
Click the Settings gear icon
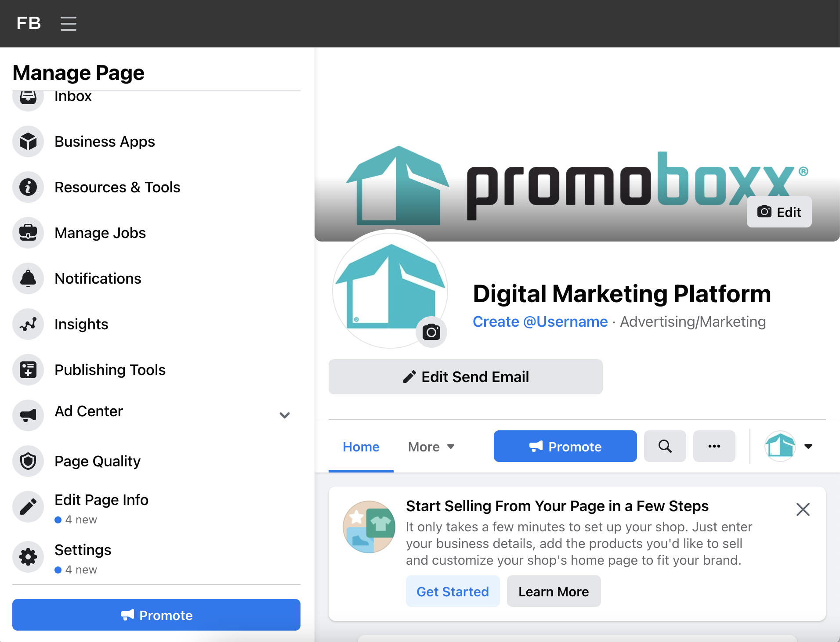(28, 557)
